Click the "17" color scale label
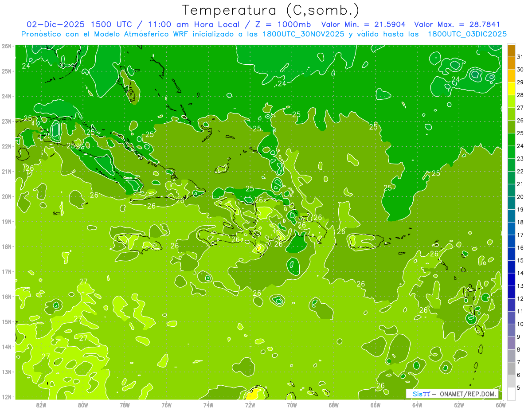The height and width of the screenshot is (411, 532). click(520, 235)
